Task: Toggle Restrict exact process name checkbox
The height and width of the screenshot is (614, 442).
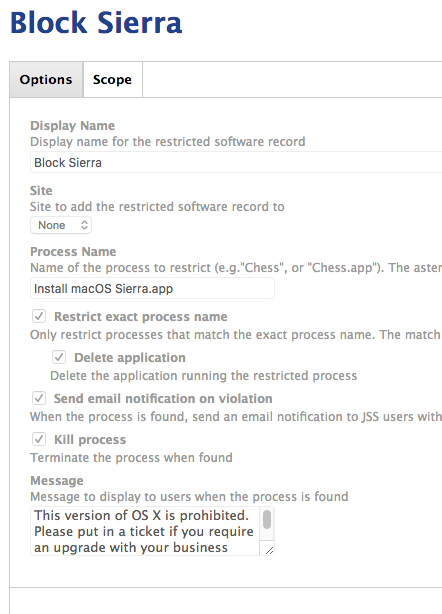Action: (x=39, y=316)
